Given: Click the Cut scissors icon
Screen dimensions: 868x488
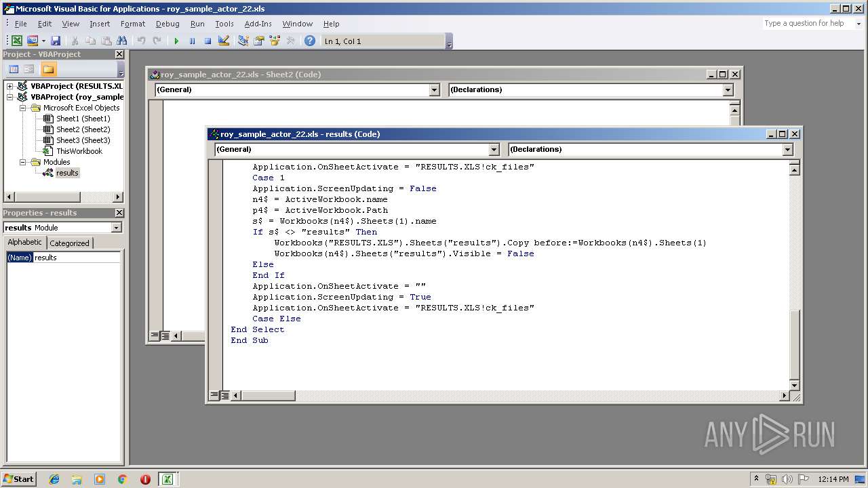Looking at the screenshot, I should (75, 41).
